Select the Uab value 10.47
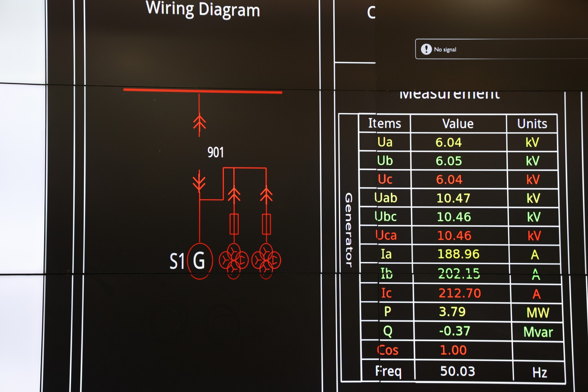588x392 pixels. (453, 198)
